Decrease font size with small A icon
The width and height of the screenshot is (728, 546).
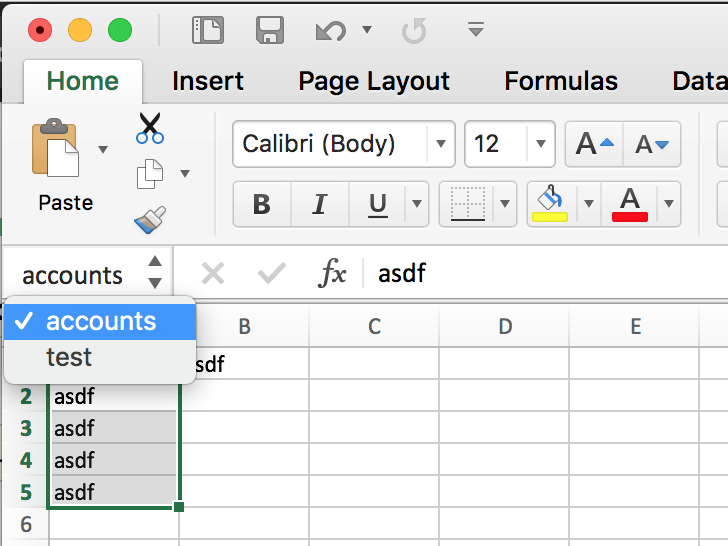click(651, 145)
